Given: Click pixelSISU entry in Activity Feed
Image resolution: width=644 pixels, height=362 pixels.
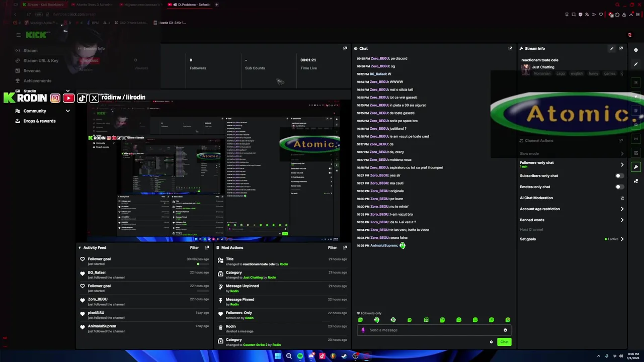Looking at the screenshot, I should click(144, 315).
